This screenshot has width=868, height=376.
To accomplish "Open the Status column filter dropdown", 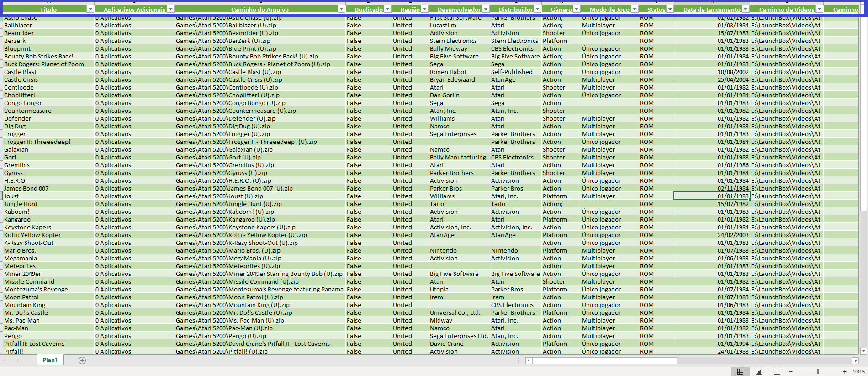I will [x=670, y=9].
